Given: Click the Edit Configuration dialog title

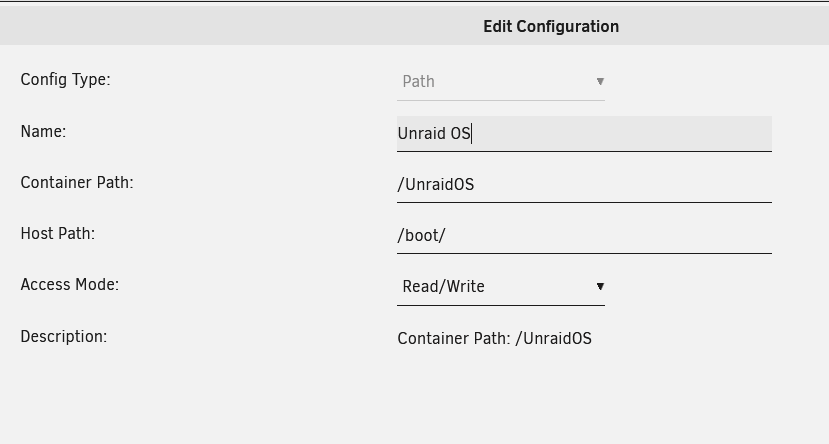Looking at the screenshot, I should click(x=551, y=26).
